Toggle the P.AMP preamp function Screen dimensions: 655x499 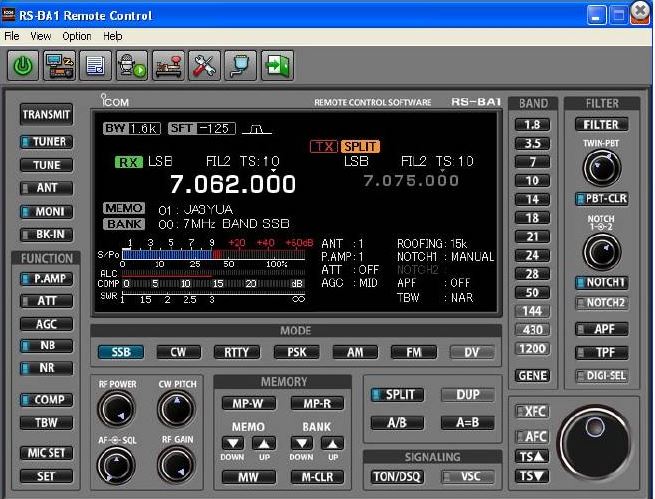tap(46, 279)
